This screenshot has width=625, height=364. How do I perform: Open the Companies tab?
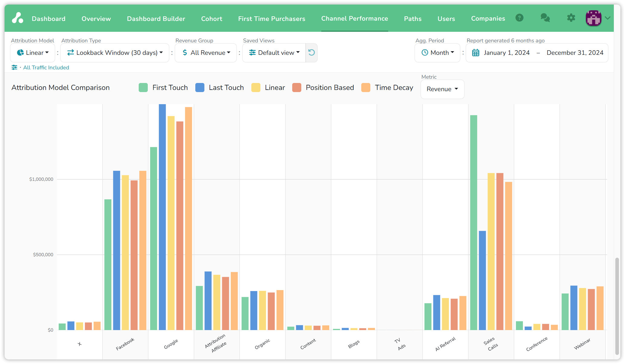coord(488,18)
